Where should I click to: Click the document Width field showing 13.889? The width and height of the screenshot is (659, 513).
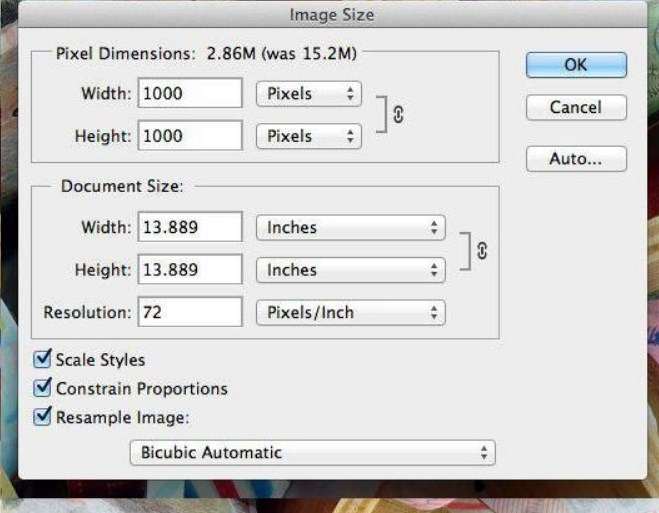click(190, 228)
